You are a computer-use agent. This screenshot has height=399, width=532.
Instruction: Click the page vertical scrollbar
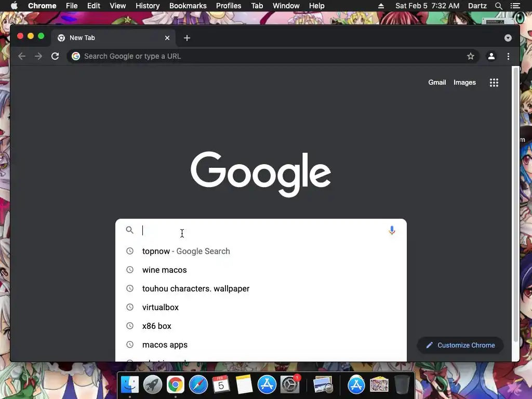click(x=515, y=205)
